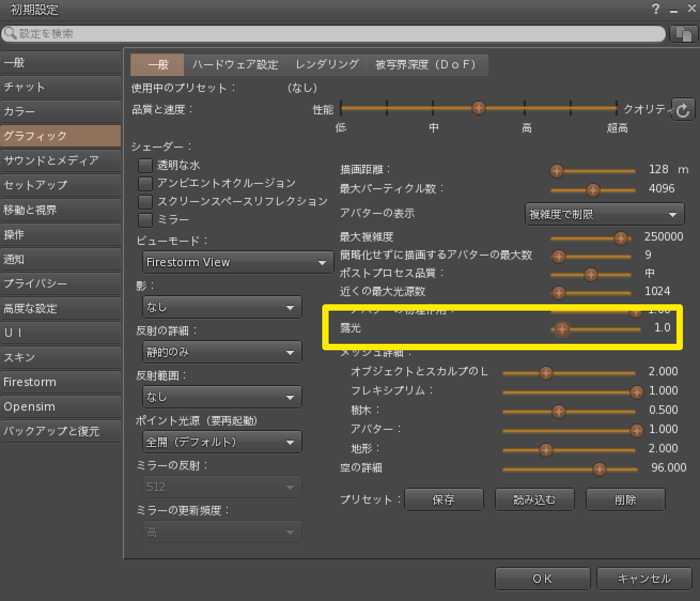
Task: Click the copy icon beside search bar
Action: [x=683, y=34]
